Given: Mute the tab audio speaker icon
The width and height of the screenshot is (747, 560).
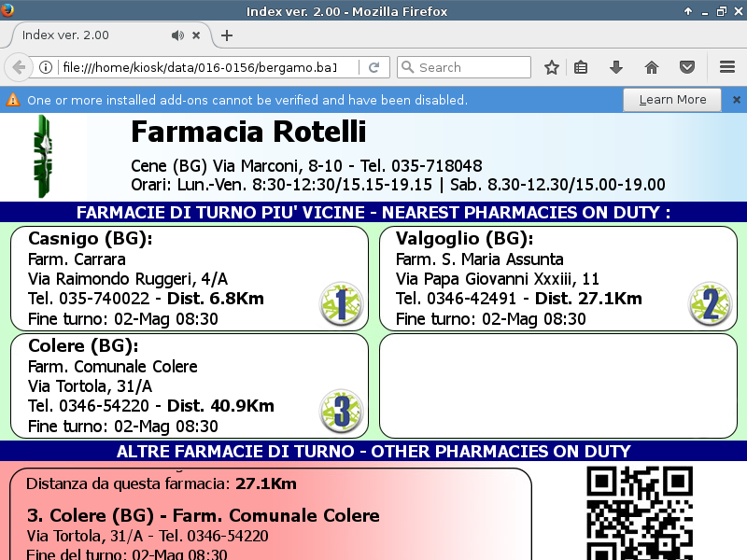Looking at the screenshot, I should pyautogui.click(x=177, y=35).
